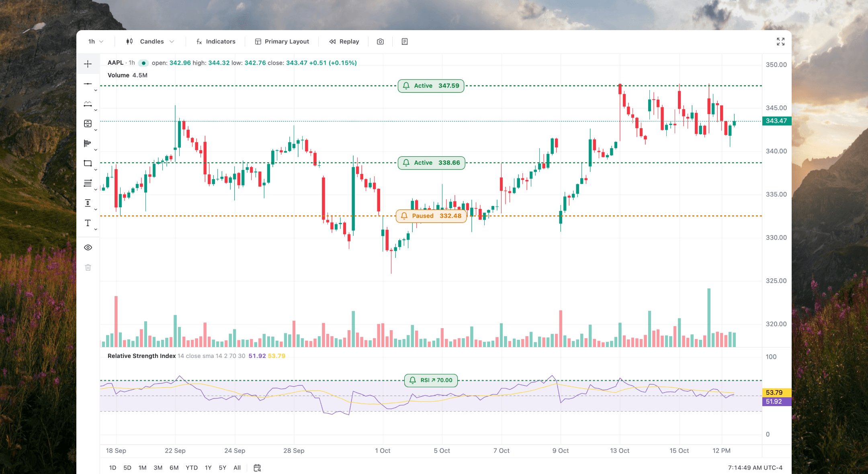
Task: Open the Candles chart type dropdown
Action: (x=150, y=41)
